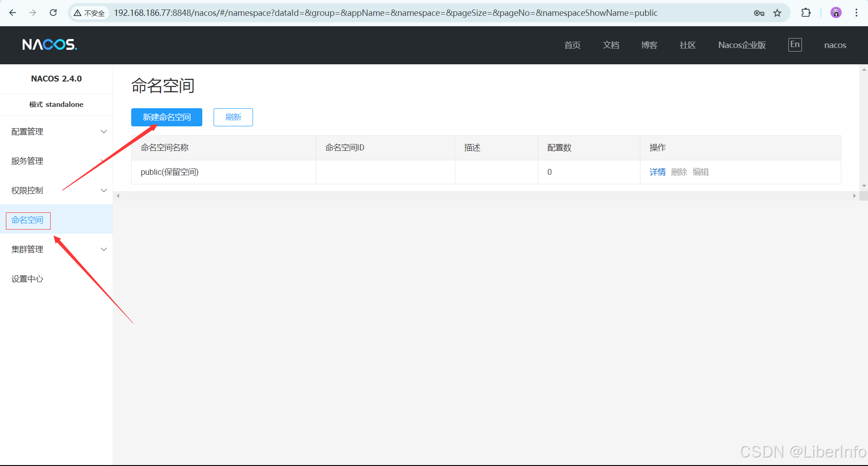Click the 新建命名空间 button
This screenshot has width=868, height=466.
click(x=167, y=117)
